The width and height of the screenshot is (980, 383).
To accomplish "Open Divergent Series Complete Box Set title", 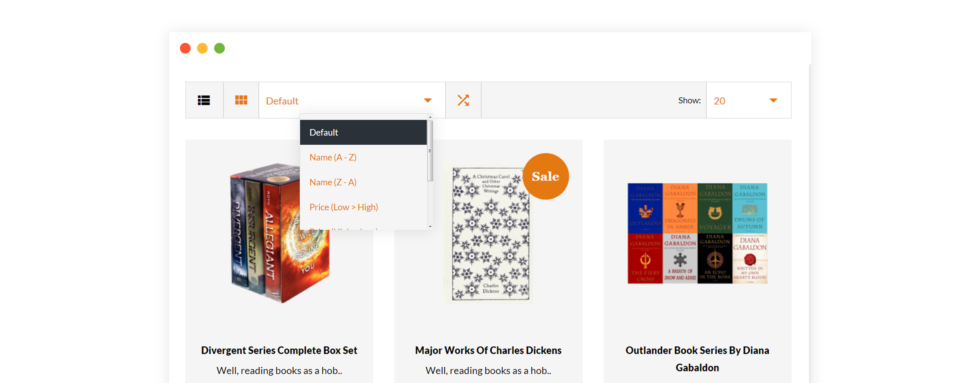I will 279,350.
